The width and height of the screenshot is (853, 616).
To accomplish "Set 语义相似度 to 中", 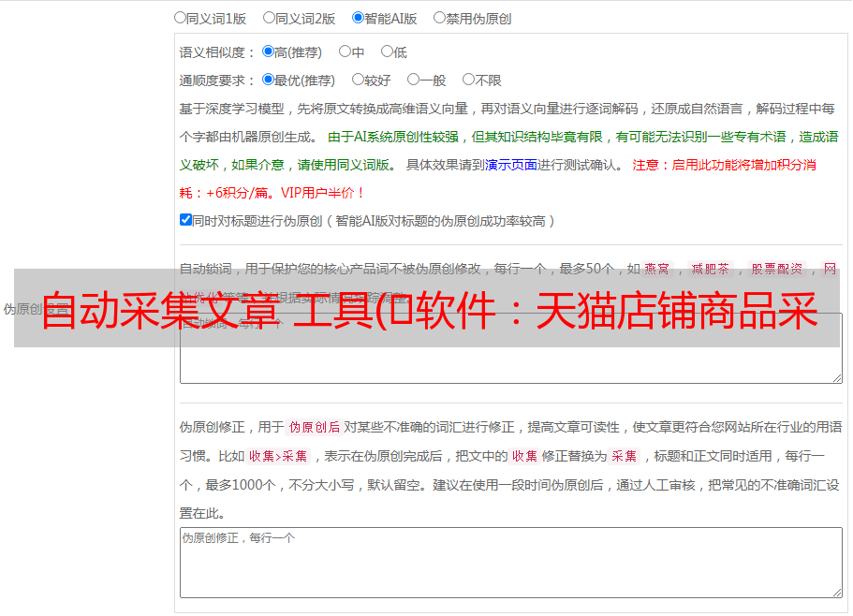I will (x=345, y=51).
